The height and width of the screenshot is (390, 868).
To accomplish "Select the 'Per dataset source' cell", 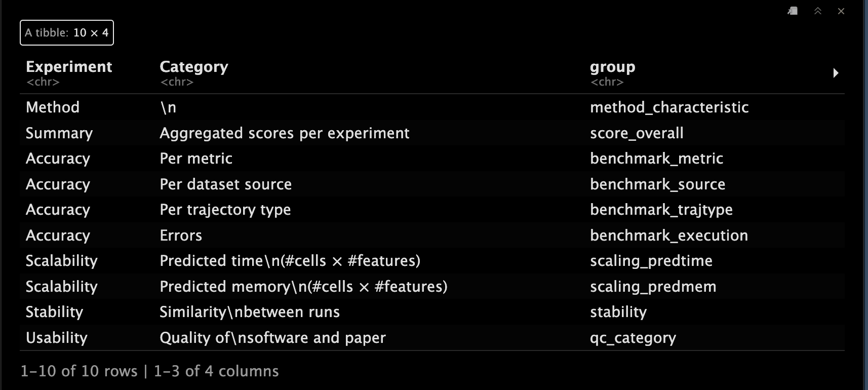I will coord(225,184).
